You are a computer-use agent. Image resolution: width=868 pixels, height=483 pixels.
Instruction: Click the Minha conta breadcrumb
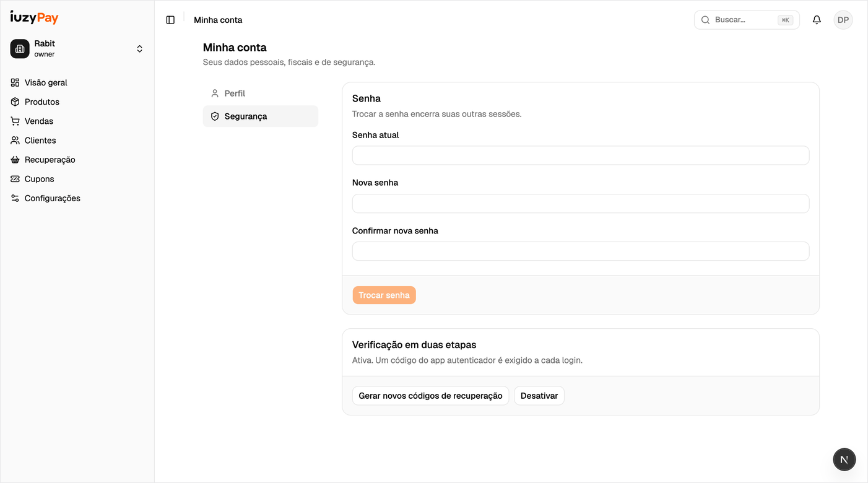[x=218, y=20]
